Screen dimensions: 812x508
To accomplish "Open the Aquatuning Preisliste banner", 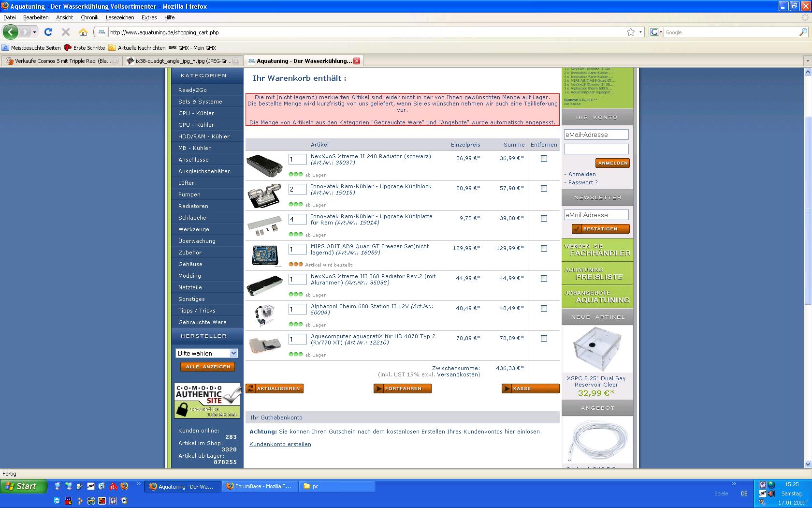I will (597, 273).
